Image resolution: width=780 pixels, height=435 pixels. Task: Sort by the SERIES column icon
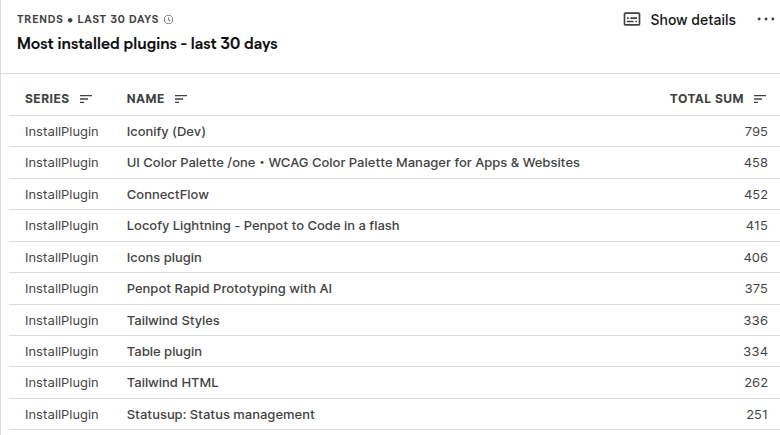[x=86, y=99]
